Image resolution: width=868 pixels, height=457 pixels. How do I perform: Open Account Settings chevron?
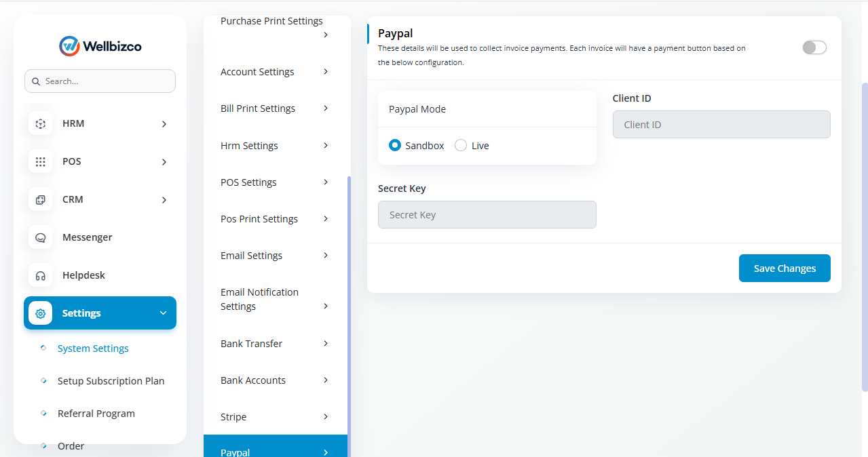(326, 71)
